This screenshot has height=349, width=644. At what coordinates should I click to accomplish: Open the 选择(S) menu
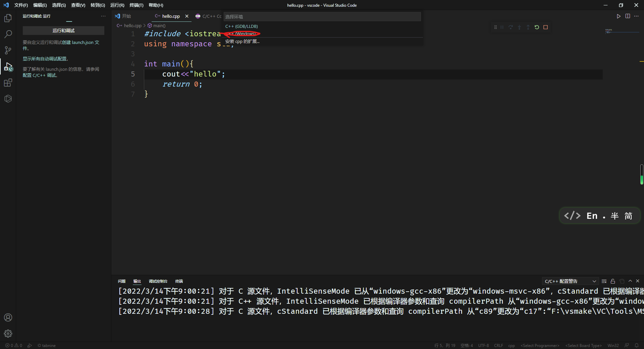(59, 5)
